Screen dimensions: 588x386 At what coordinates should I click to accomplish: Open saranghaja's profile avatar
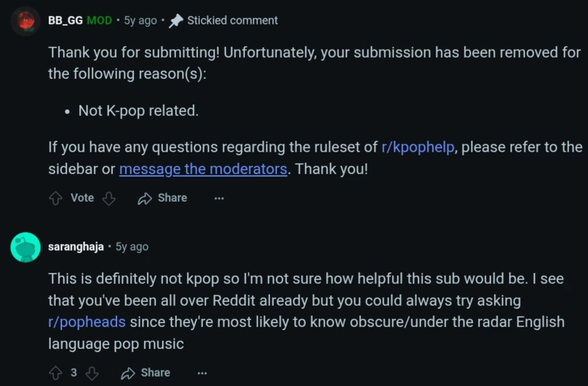(26, 247)
